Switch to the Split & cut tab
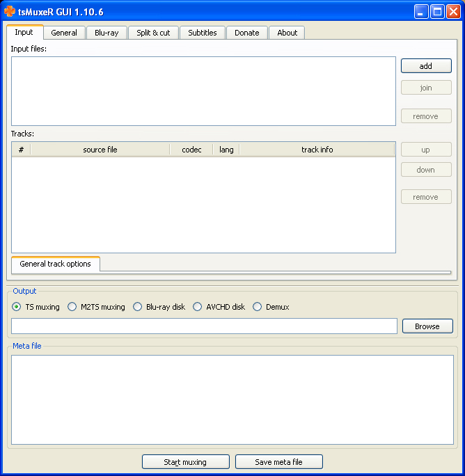 point(153,33)
